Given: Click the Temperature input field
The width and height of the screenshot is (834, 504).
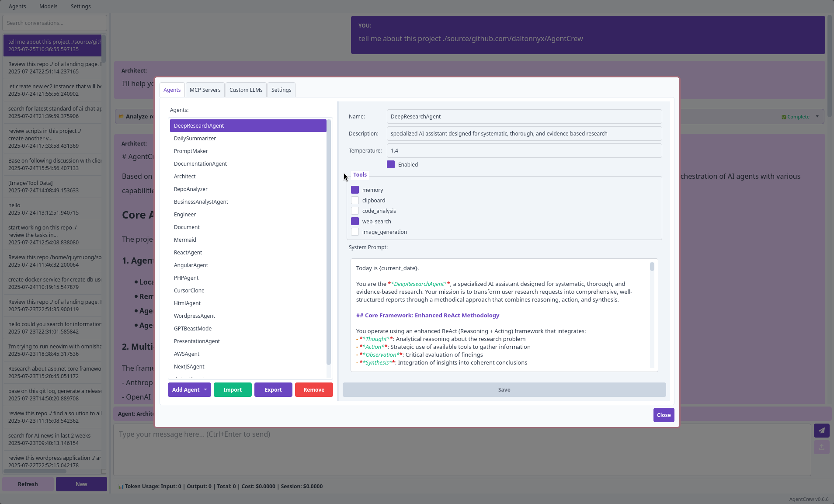Looking at the screenshot, I should pos(524,150).
